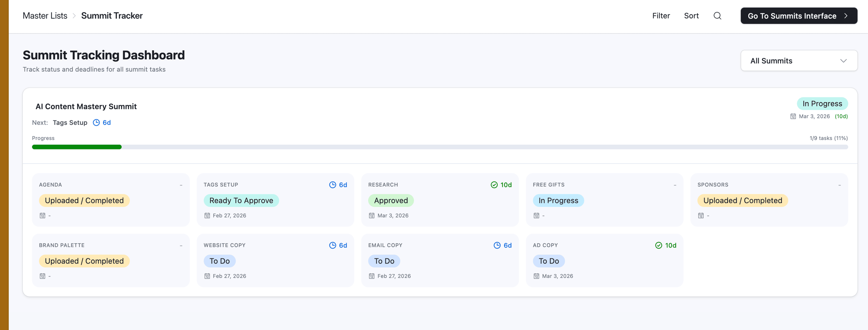Change the In Progress status on Free Gifts
Image resolution: width=868 pixels, height=330 pixels.
point(558,200)
